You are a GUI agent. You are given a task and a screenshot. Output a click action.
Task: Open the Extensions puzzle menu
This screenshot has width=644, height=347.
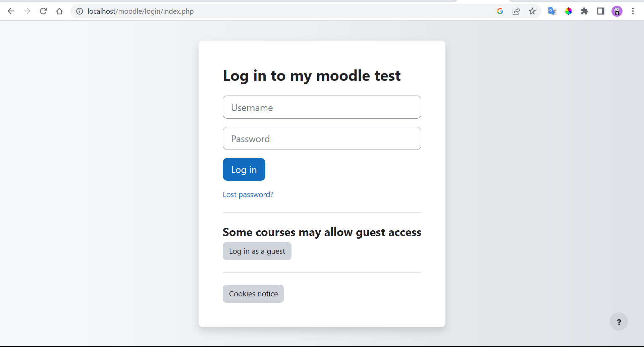pyautogui.click(x=585, y=11)
